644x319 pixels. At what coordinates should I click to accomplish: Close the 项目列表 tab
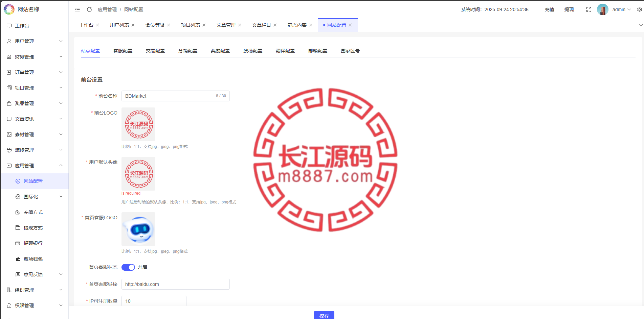click(204, 25)
